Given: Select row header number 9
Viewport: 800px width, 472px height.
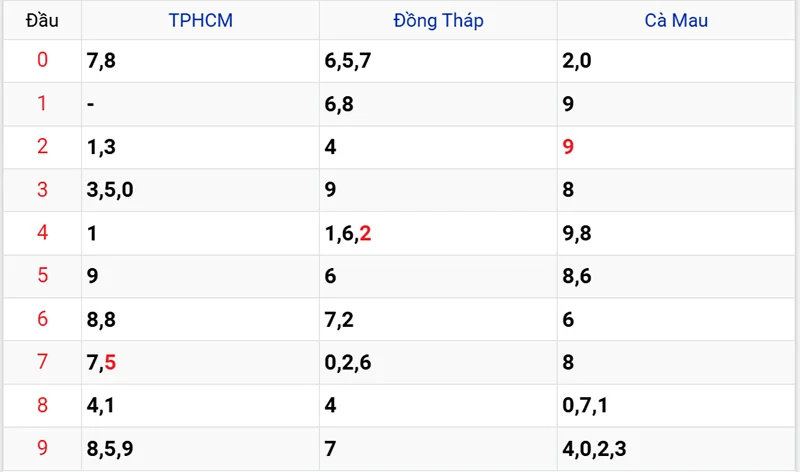Looking at the screenshot, I should pos(42,448).
